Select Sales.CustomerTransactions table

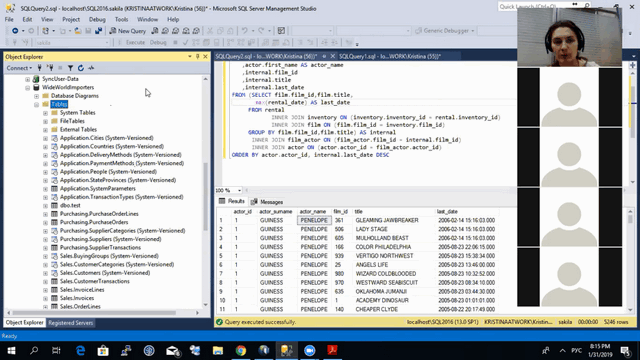click(x=95, y=281)
